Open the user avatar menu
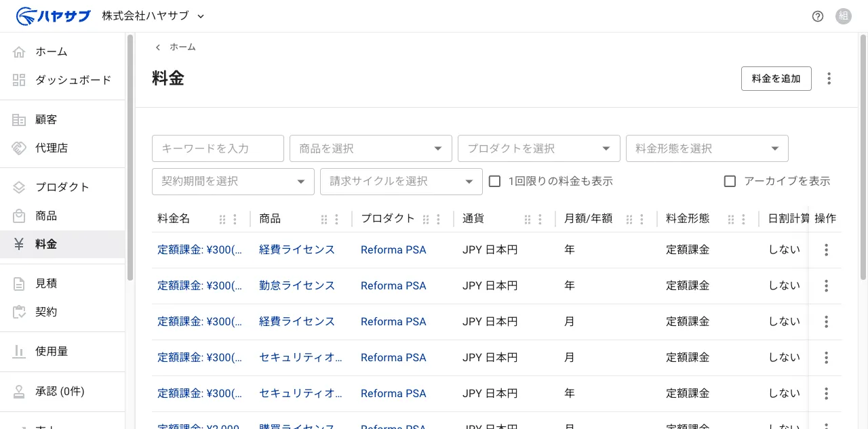 pos(844,16)
